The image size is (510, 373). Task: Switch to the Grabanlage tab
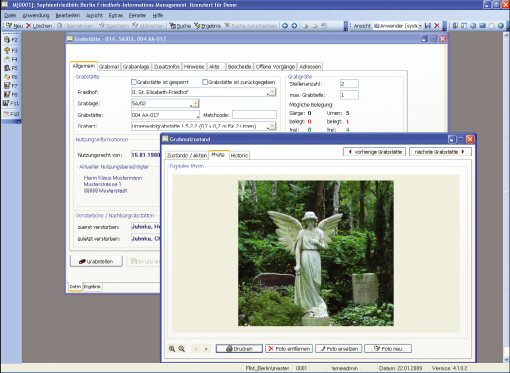136,67
